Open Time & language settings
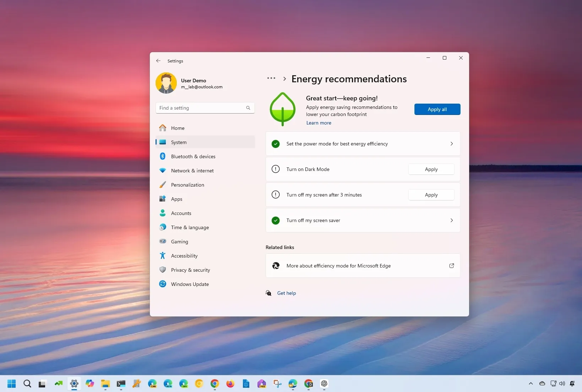This screenshot has height=392, width=582. tap(190, 227)
